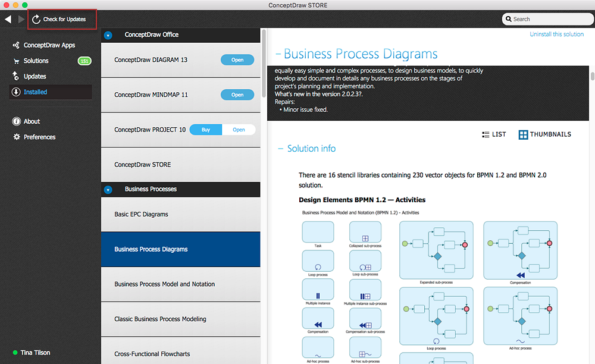Click the Task stencil thumbnail
Image resolution: width=595 pixels, height=364 pixels.
tap(318, 232)
